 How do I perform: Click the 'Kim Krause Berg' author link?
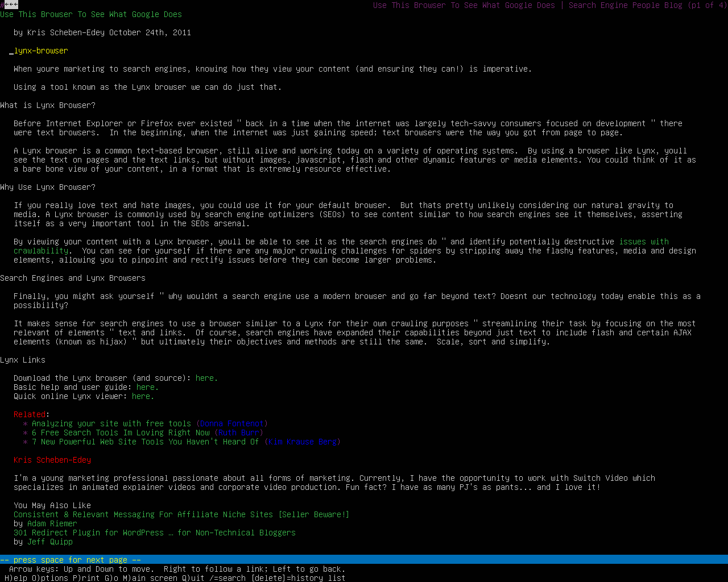303,442
